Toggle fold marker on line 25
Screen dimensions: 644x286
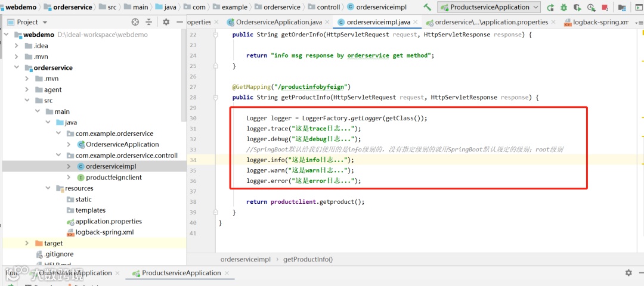pos(216,66)
